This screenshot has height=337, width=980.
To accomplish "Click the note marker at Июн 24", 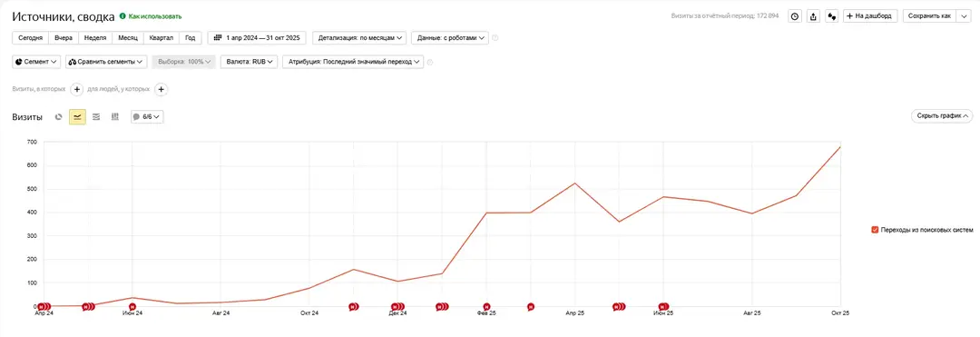I will [132, 306].
